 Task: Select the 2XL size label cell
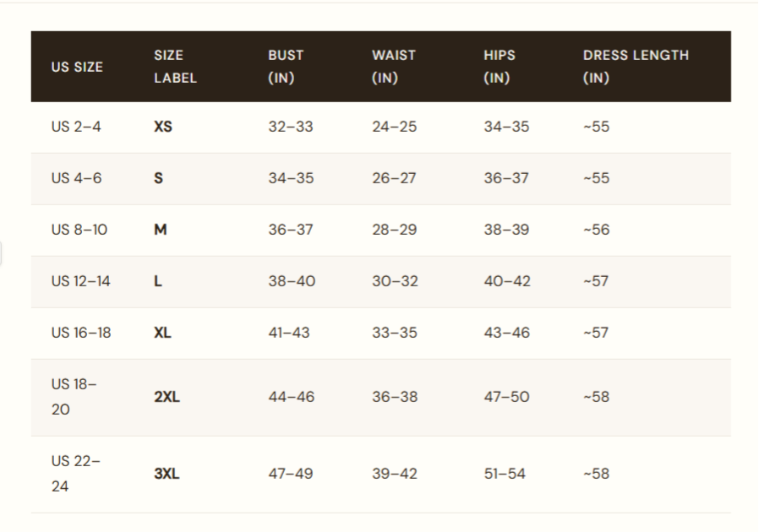point(167,397)
